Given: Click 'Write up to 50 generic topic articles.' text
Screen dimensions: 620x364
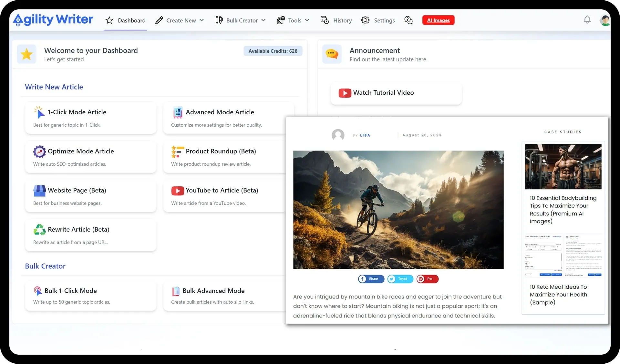Looking at the screenshot, I should click(72, 302).
